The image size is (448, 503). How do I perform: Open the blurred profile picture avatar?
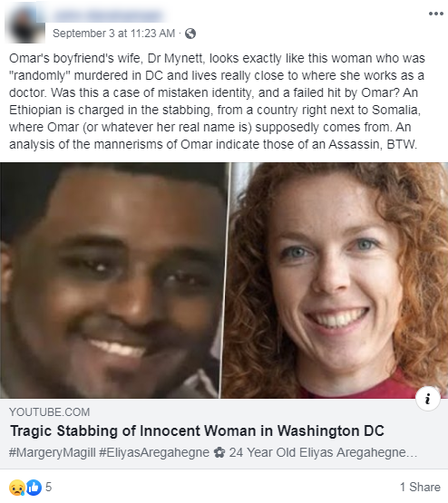tap(25, 24)
